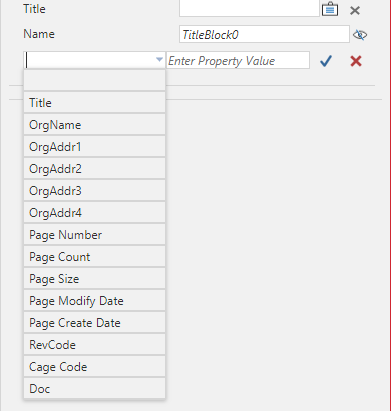Select OrgAddr1 in the dropdown
This screenshot has height=411, width=391.
[x=95, y=146]
